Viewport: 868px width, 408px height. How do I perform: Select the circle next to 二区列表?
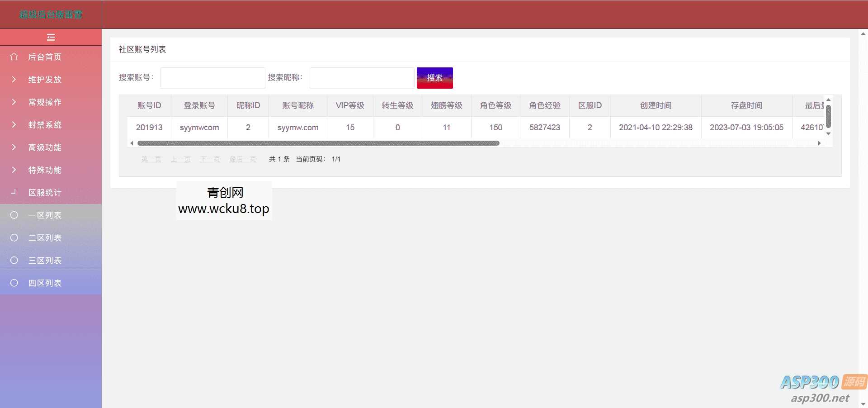(x=14, y=237)
